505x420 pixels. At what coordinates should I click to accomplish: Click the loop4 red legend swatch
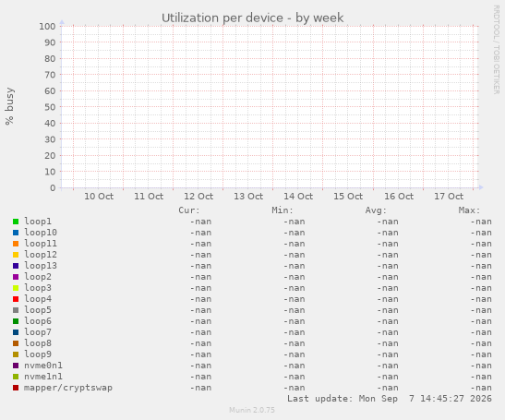coord(16,299)
